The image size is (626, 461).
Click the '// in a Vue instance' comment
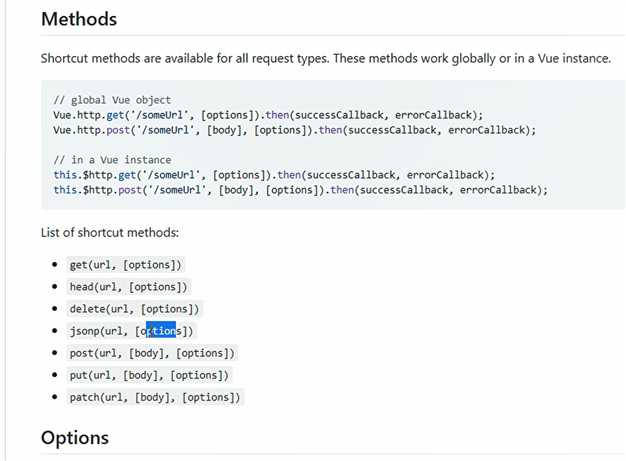(x=113, y=160)
